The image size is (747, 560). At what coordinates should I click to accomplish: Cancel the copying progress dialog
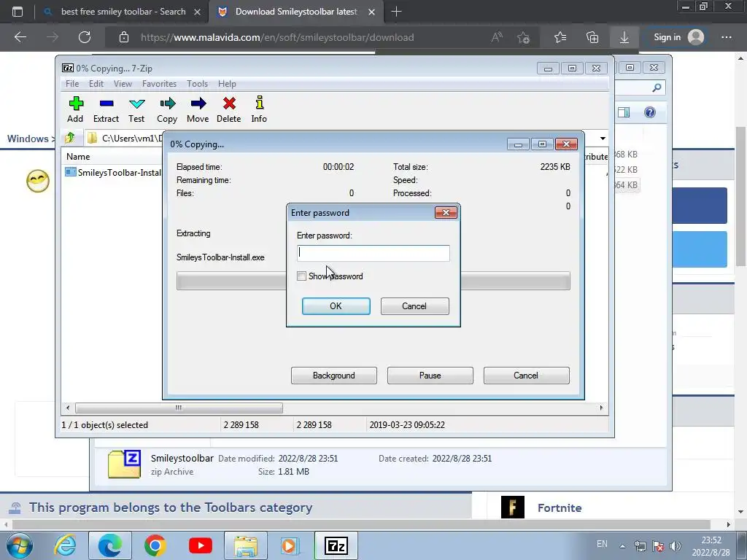tap(526, 376)
